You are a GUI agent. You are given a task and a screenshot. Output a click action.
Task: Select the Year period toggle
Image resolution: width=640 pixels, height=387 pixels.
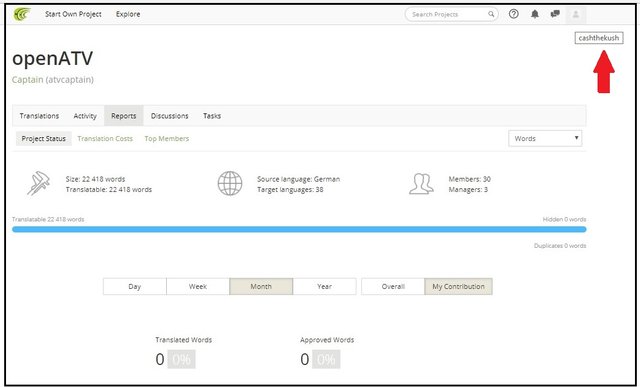pos(324,287)
